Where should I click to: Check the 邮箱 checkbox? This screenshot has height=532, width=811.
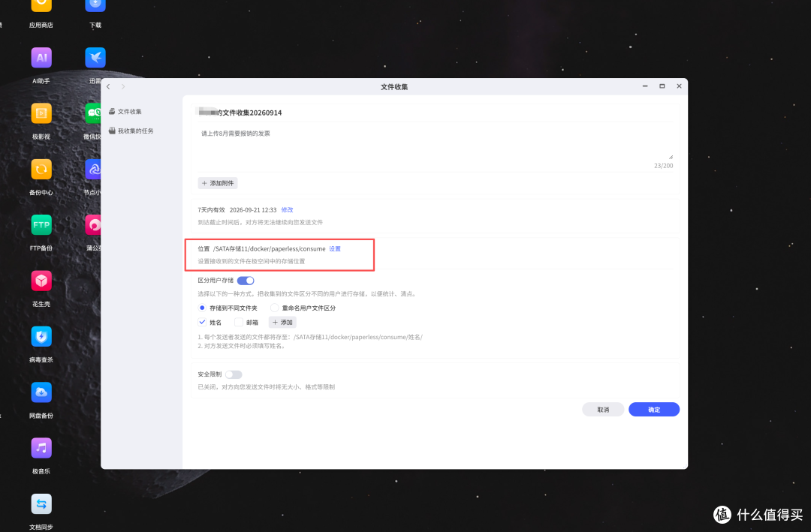(x=239, y=322)
